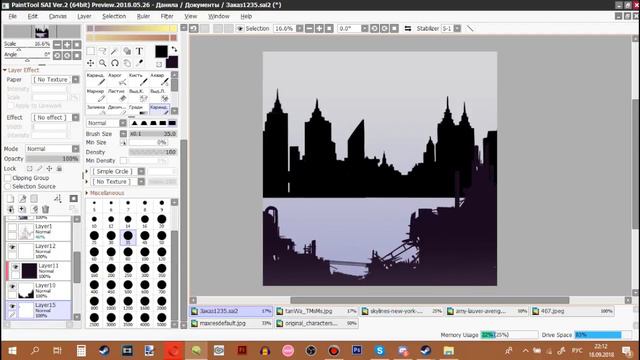Select the Zoom magnifier tool
This screenshot has height=360, width=640.
coord(103,63)
